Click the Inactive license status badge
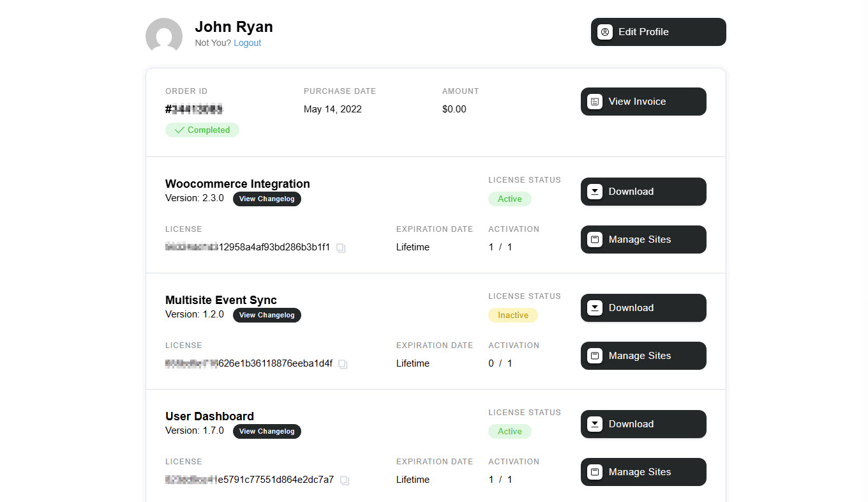The width and height of the screenshot is (868, 502). 513,316
